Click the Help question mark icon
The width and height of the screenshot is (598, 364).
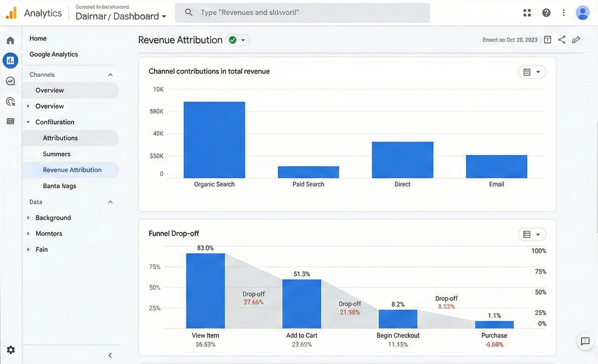[546, 13]
